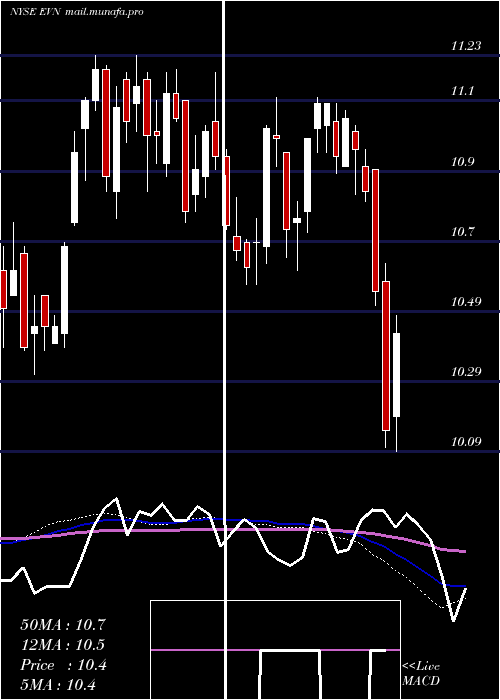Click the 10.09 price axis label
500x700 pixels.
click(466, 442)
